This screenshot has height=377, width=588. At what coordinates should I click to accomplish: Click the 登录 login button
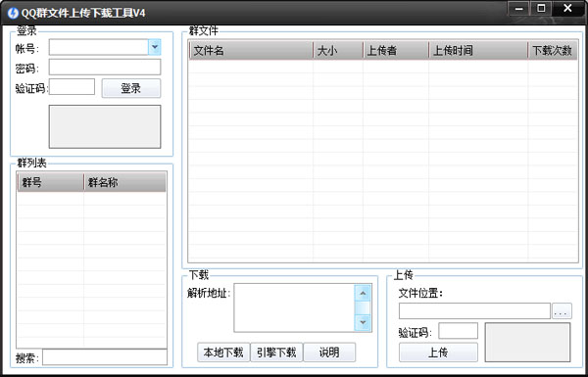coord(131,88)
